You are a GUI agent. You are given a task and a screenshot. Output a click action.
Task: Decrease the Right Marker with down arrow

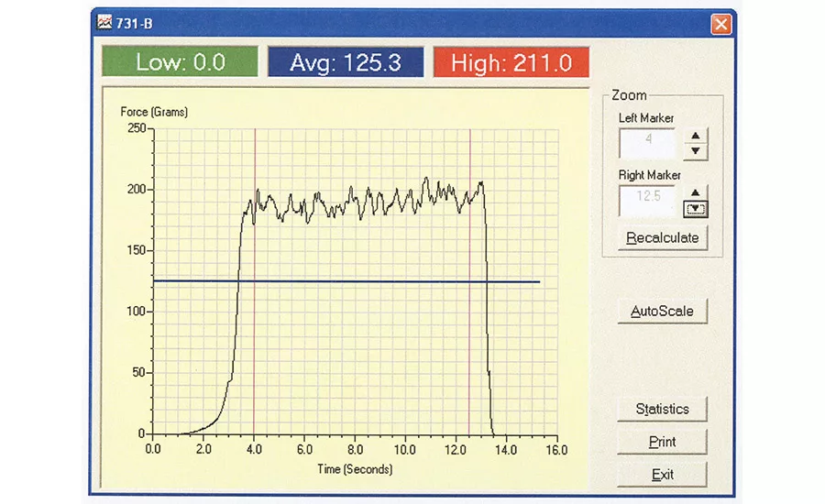697,209
